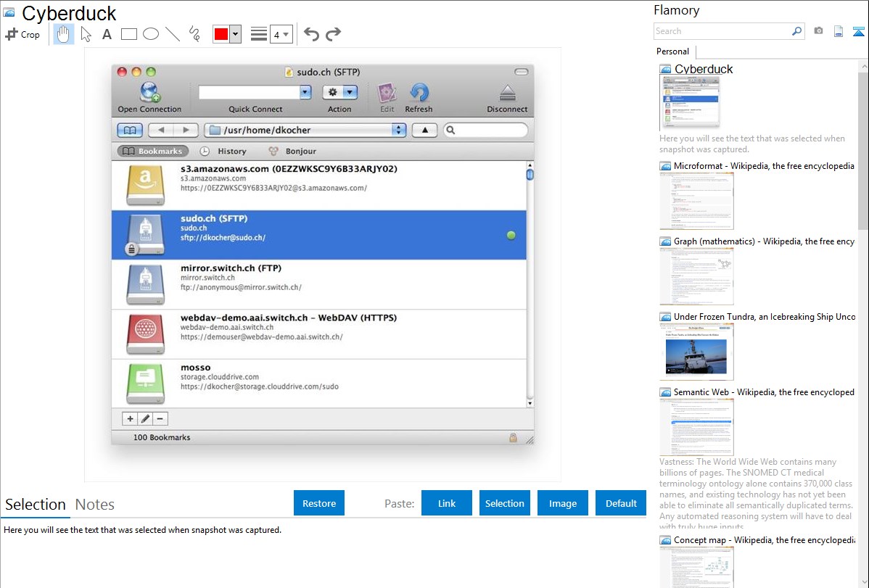Go forward with right arrow button
Viewport: 869px width, 588px height.
(x=186, y=131)
